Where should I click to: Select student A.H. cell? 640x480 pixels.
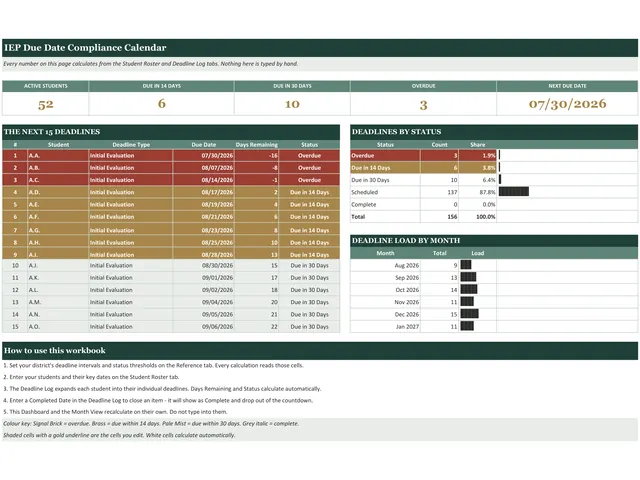[58, 242]
